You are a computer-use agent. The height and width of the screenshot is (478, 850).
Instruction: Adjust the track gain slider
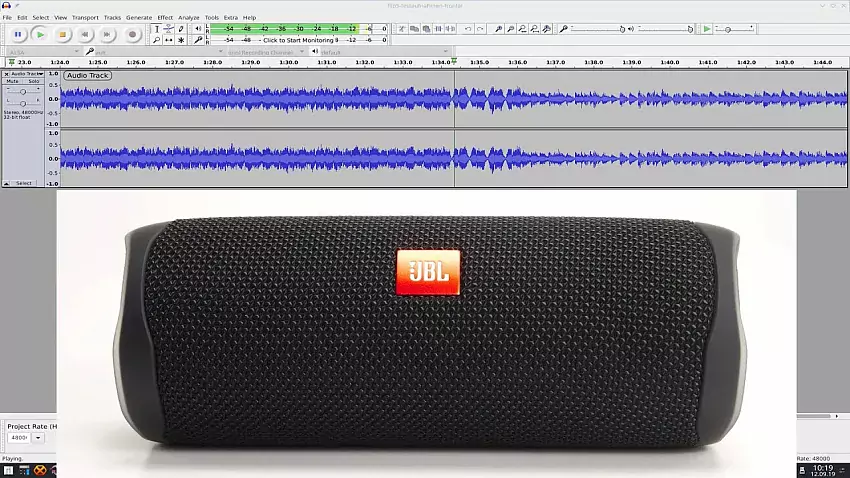[x=23, y=92]
